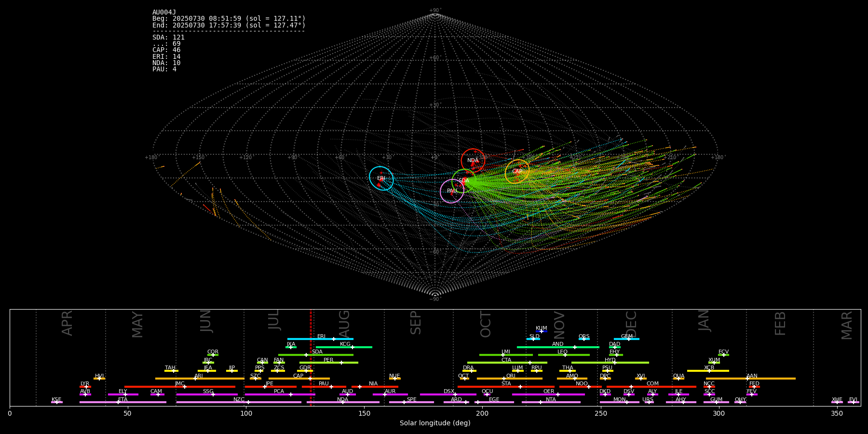Click the HYD shower bar in the timeline
Viewport: 868px width, 434px height.
[610, 363]
